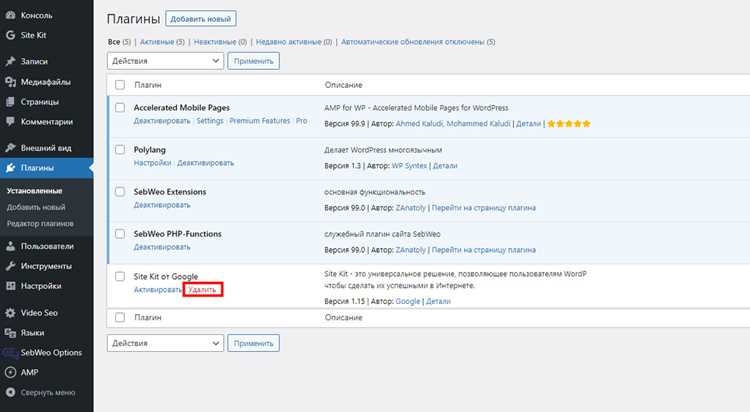Click the AMP circle icon
This screenshot has width=750, height=412.
pos(10,372)
